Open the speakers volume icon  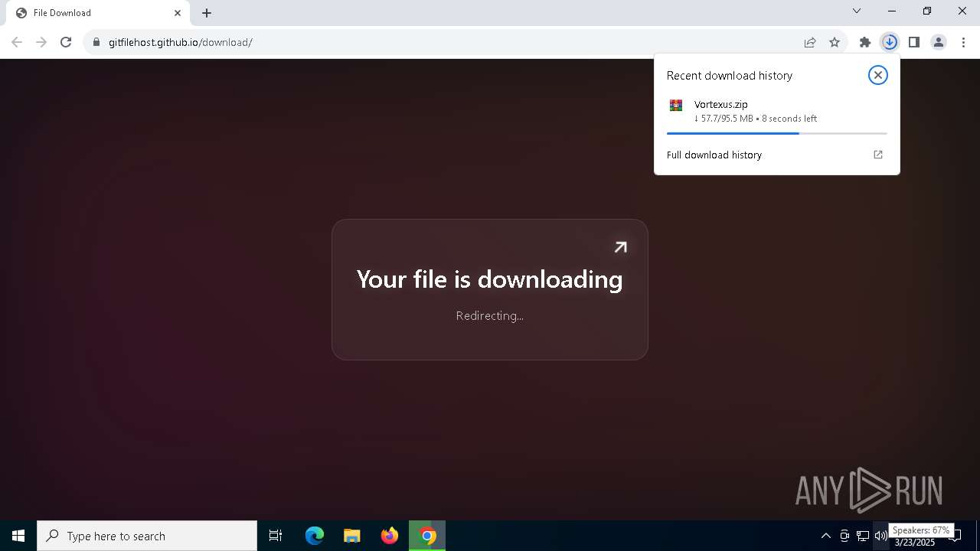tap(881, 536)
